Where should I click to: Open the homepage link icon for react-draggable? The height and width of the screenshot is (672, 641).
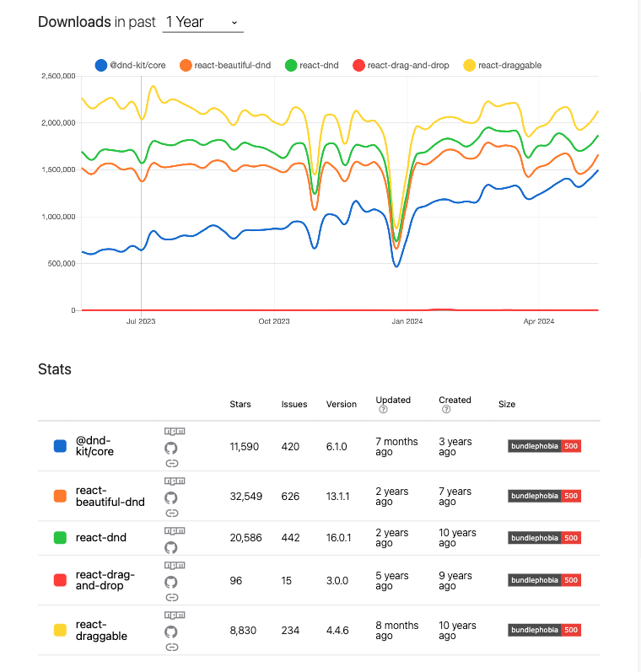171,648
